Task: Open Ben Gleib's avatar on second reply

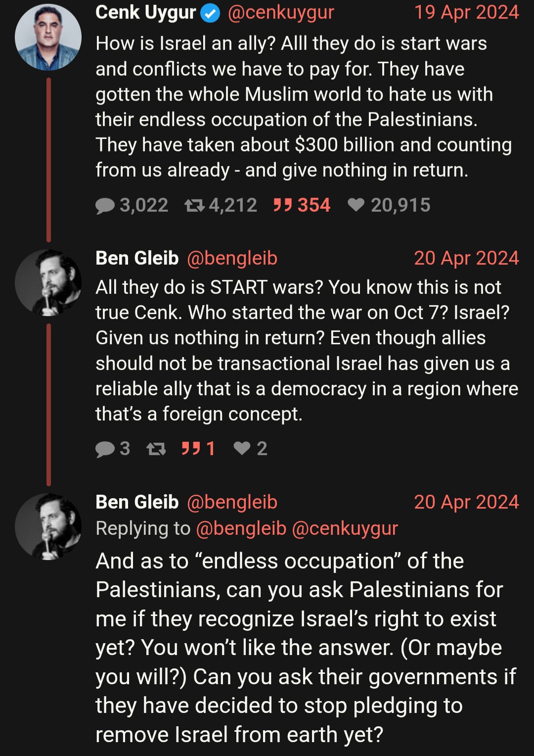Action: click(48, 526)
